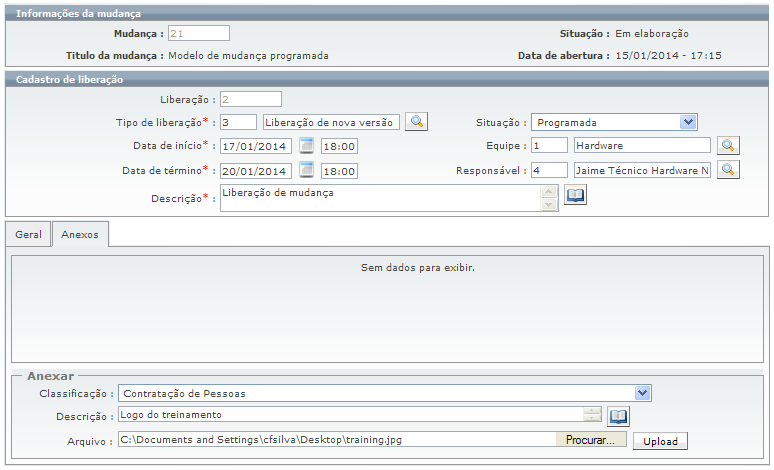Click the Tipo de liberação code field
This screenshot has height=470, width=774.
pyautogui.click(x=238, y=122)
